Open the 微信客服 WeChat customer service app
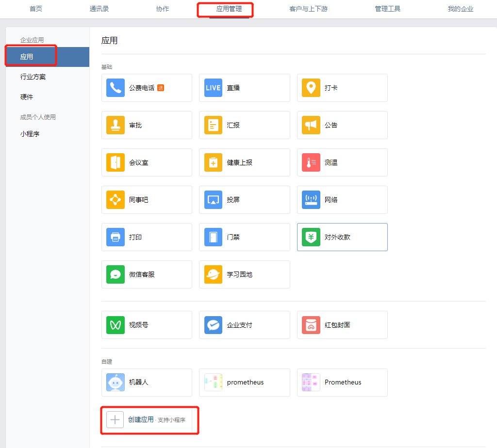 pyautogui.click(x=147, y=274)
